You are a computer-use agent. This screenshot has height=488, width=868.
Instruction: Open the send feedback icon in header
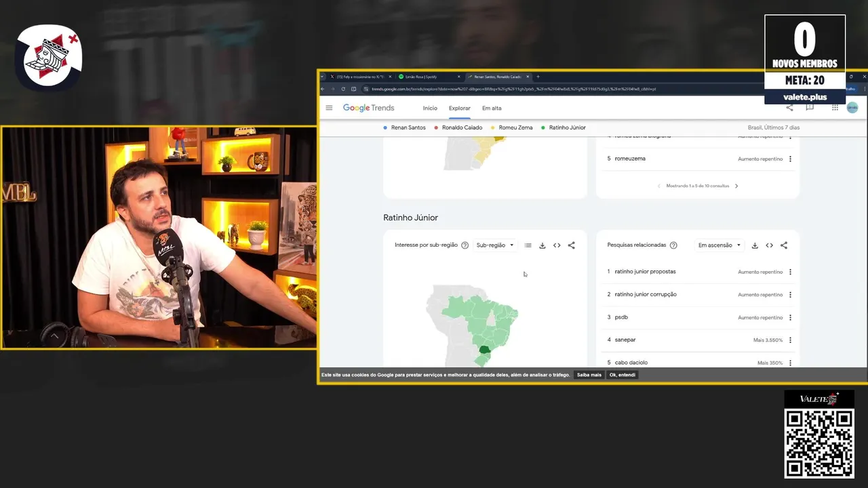(x=810, y=107)
